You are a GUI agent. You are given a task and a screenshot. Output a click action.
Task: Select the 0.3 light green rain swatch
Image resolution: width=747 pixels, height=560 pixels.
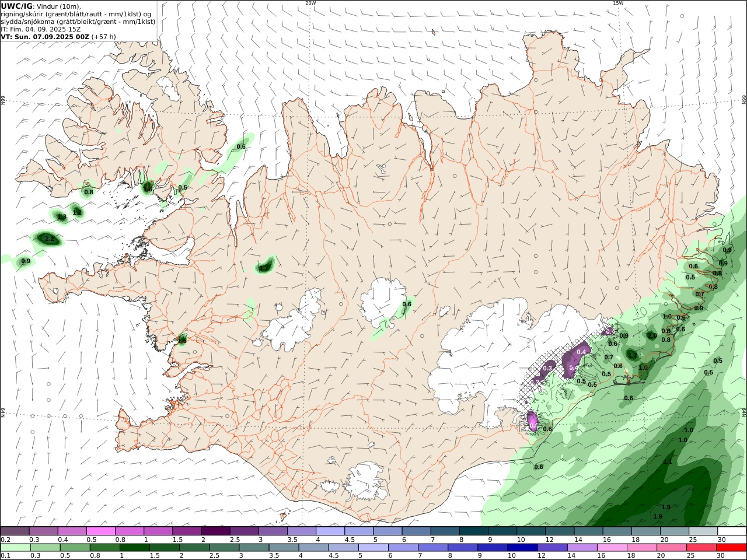[45, 547]
